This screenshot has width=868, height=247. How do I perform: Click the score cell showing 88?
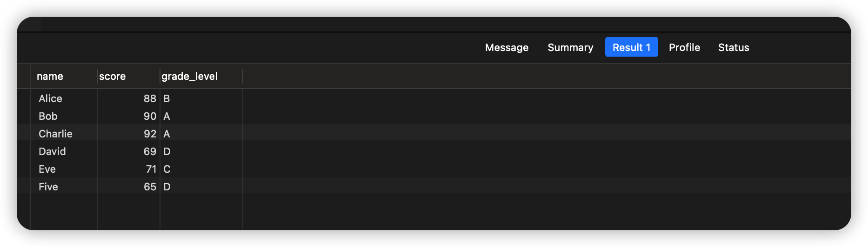pos(149,98)
